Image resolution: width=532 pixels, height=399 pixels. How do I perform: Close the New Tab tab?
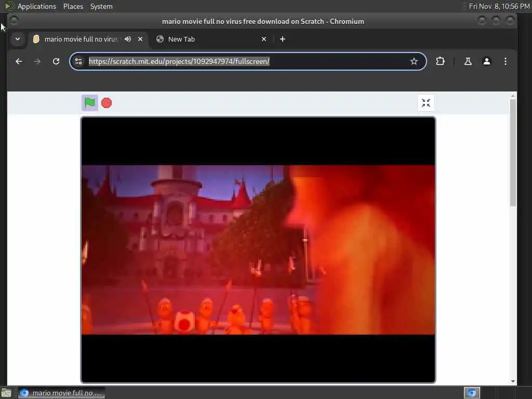(x=264, y=39)
